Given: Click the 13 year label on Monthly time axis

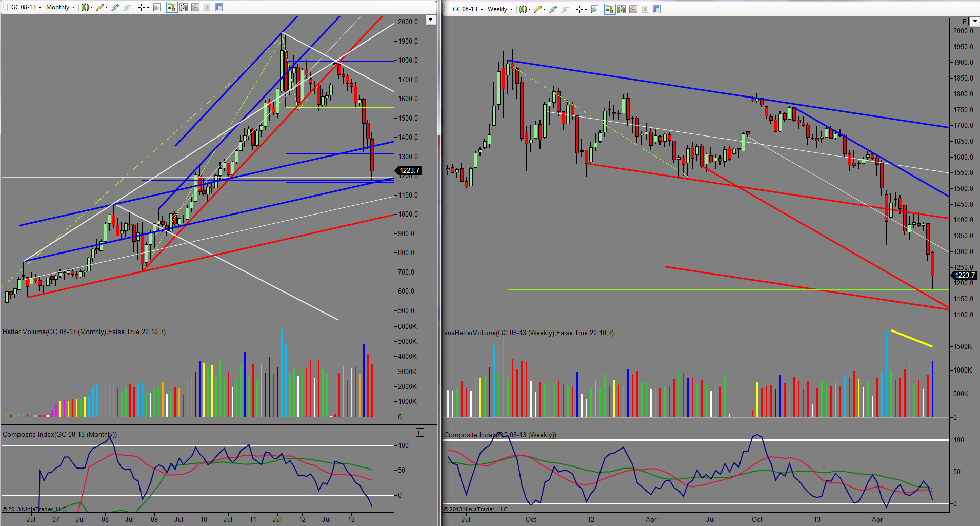Looking at the screenshot, I should click(x=351, y=519).
